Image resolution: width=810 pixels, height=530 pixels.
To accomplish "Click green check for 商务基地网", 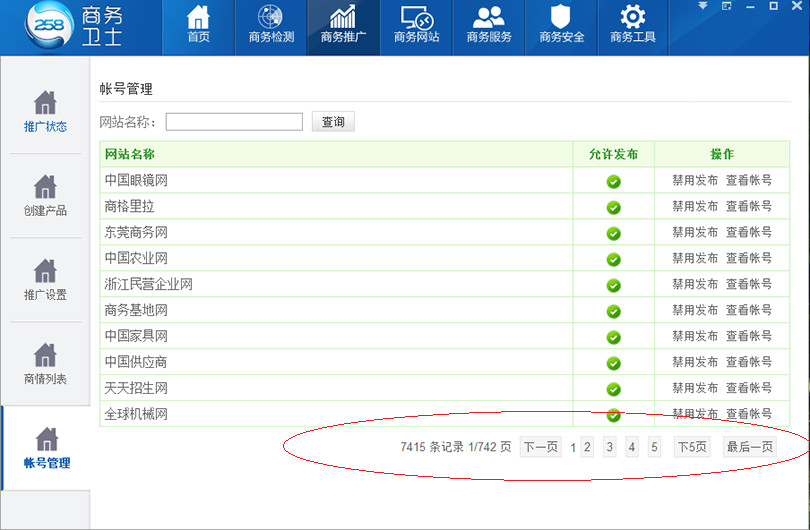I will [x=614, y=311].
